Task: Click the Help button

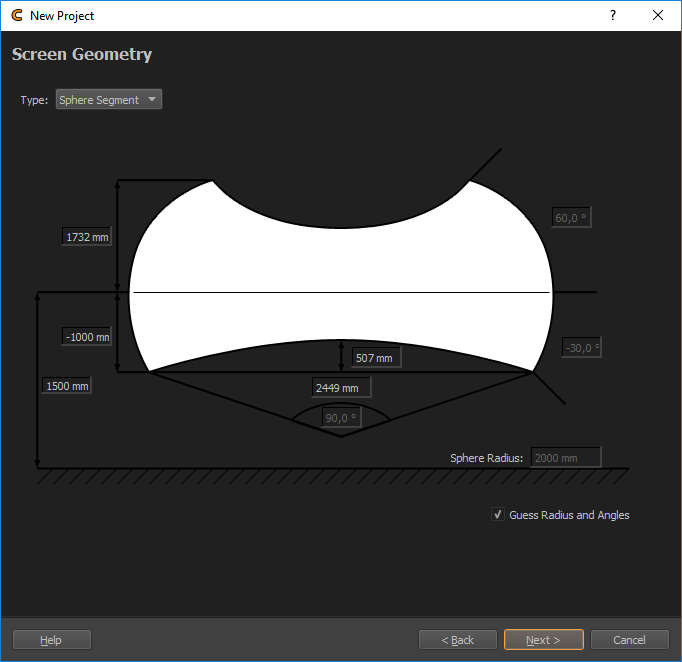Action: (x=51, y=640)
